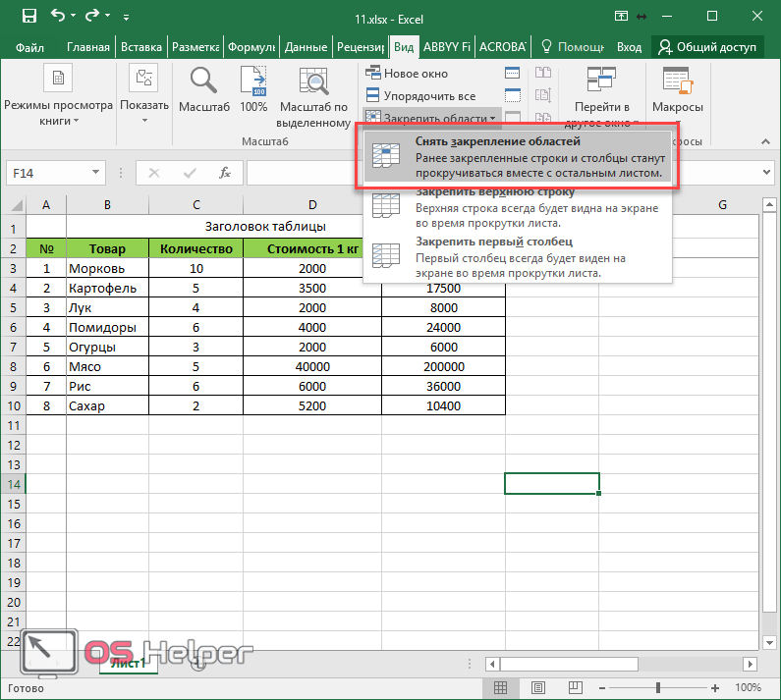
Task: Click cell containing Морковь
Action: (107, 268)
